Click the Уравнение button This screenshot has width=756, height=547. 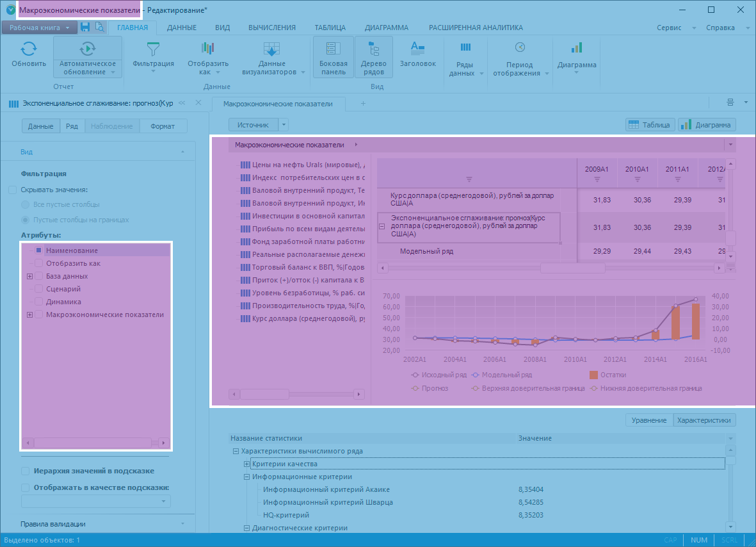648,420
